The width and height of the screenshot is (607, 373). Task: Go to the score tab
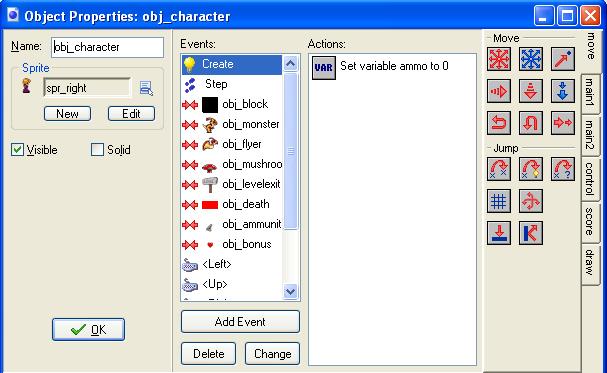click(591, 222)
